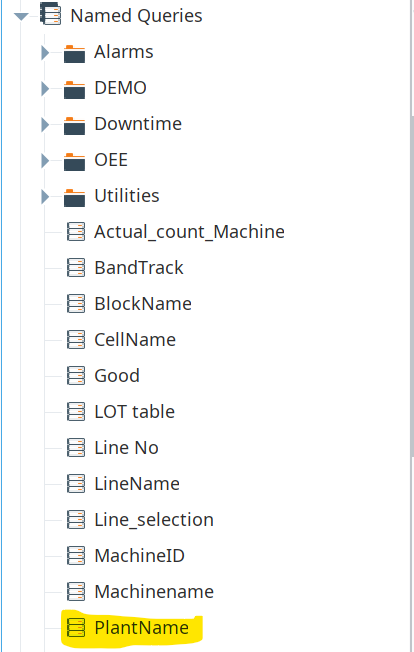Image resolution: width=414 pixels, height=652 pixels.
Task: Select the BlockName named query
Action: [x=143, y=304]
